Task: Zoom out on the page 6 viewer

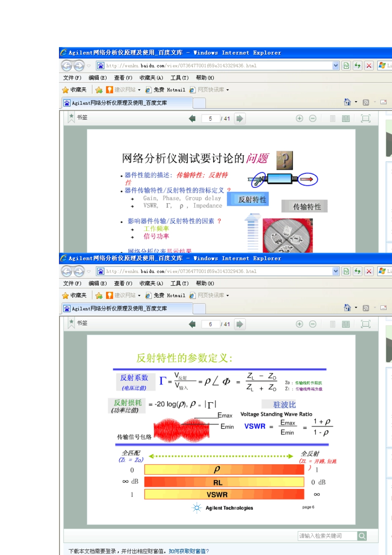Action: tap(313, 324)
